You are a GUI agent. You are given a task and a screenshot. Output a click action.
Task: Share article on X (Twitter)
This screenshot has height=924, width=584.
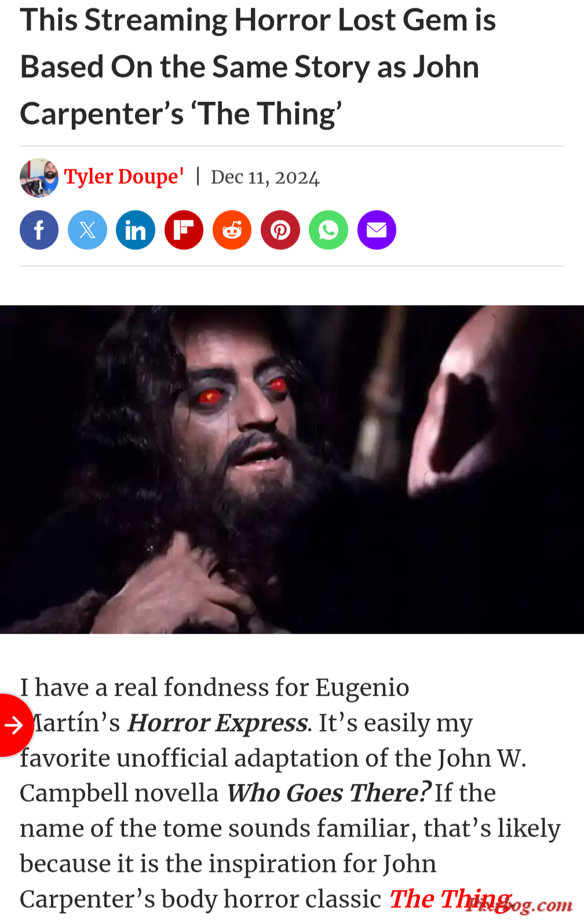click(87, 230)
